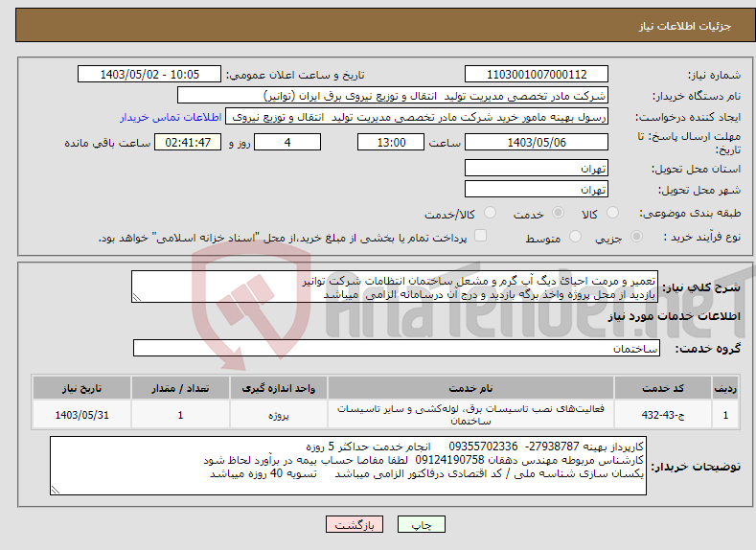Screen dimensions: 756x550
Task: Click the تاریخ نیاز column header
Action: pyautogui.click(x=81, y=388)
